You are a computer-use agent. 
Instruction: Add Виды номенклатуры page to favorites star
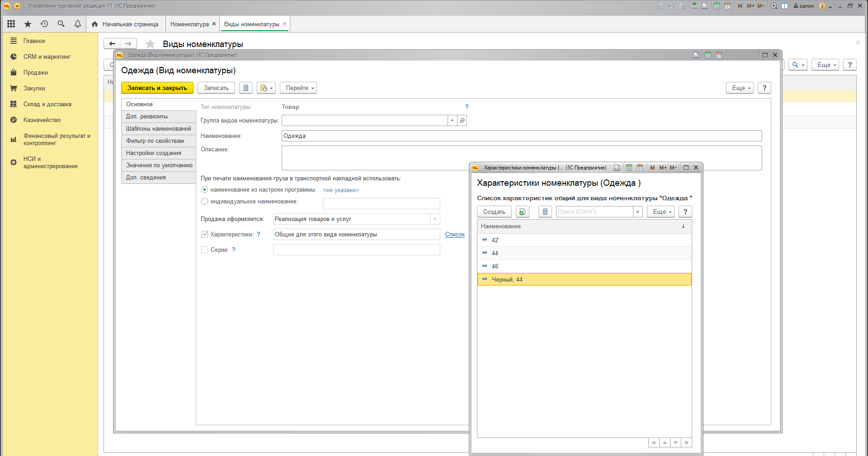[x=151, y=44]
